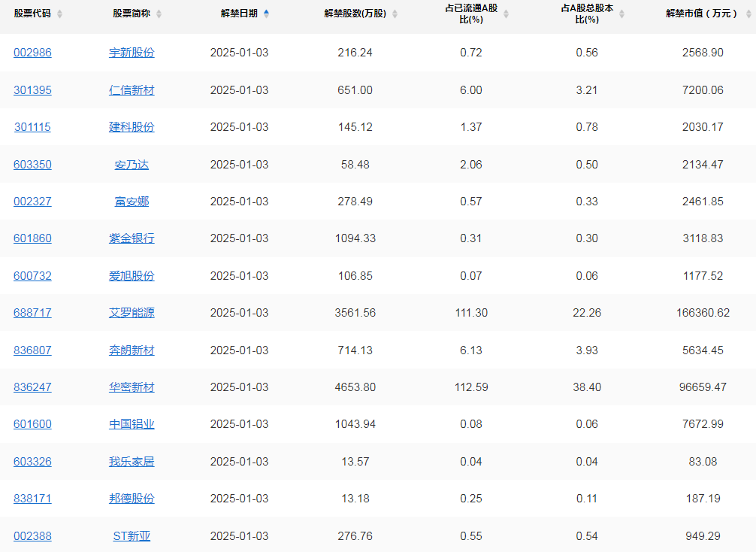Viewport: 756px width, 552px height.
Task: Select the 166360.62 market value cell
Action: click(x=703, y=313)
